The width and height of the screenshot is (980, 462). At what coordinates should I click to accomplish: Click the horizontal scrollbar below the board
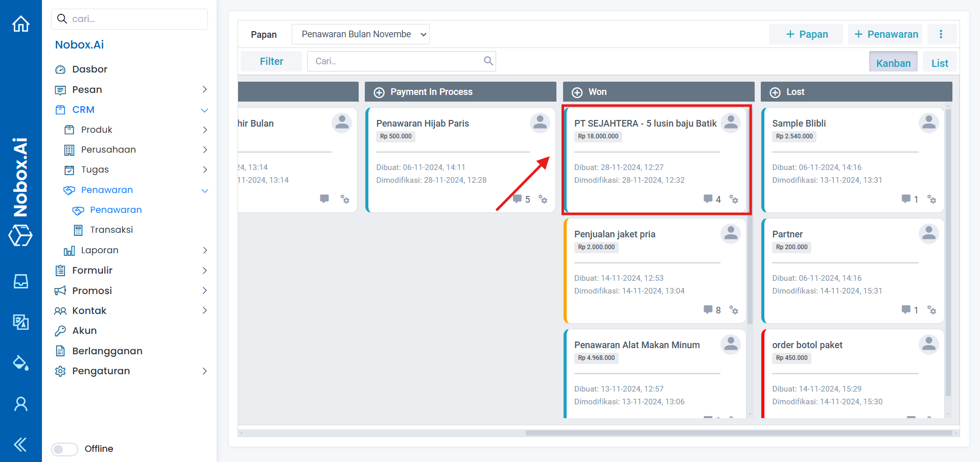coord(738,433)
